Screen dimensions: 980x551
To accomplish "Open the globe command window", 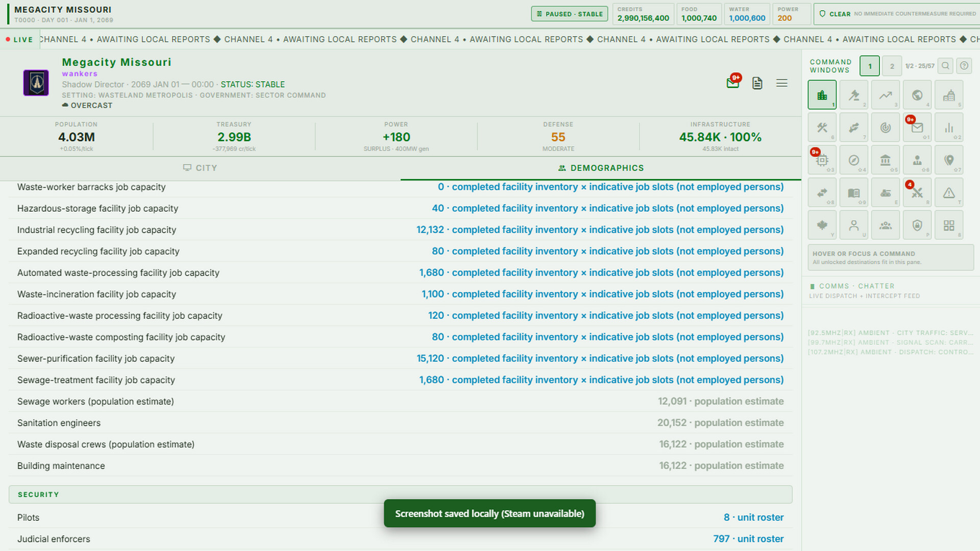I will tap(917, 95).
